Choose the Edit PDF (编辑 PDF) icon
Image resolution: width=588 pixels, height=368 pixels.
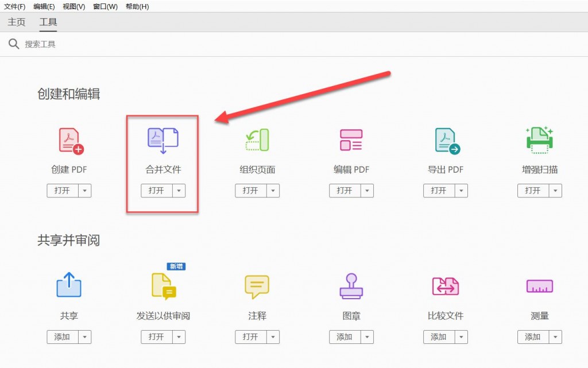(x=351, y=140)
